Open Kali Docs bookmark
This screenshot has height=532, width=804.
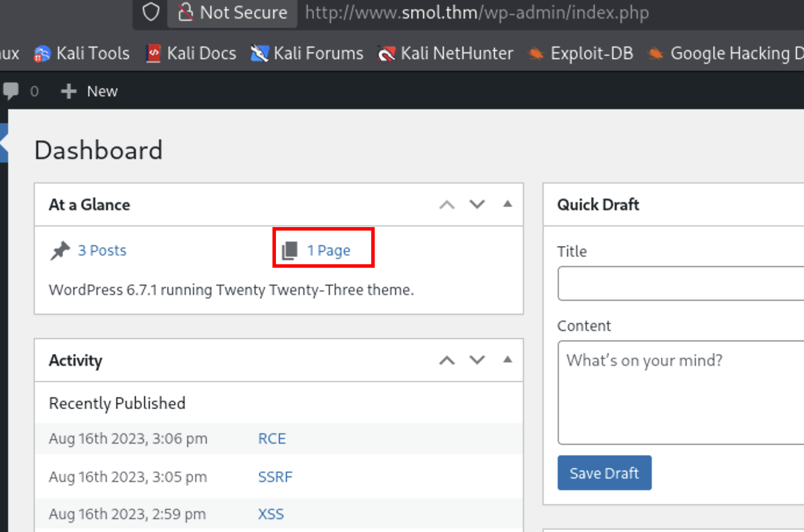tap(191, 53)
